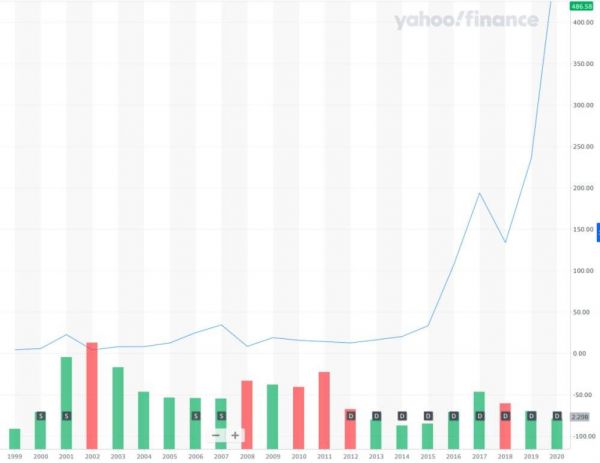Show the 2014 dividend D marker
600x463 pixels.
pyautogui.click(x=402, y=415)
